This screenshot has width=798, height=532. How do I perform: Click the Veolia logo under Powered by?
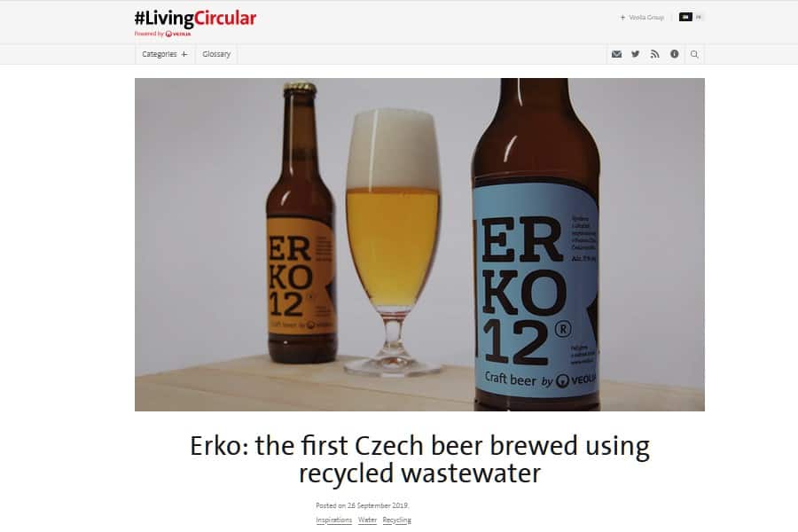[178, 34]
